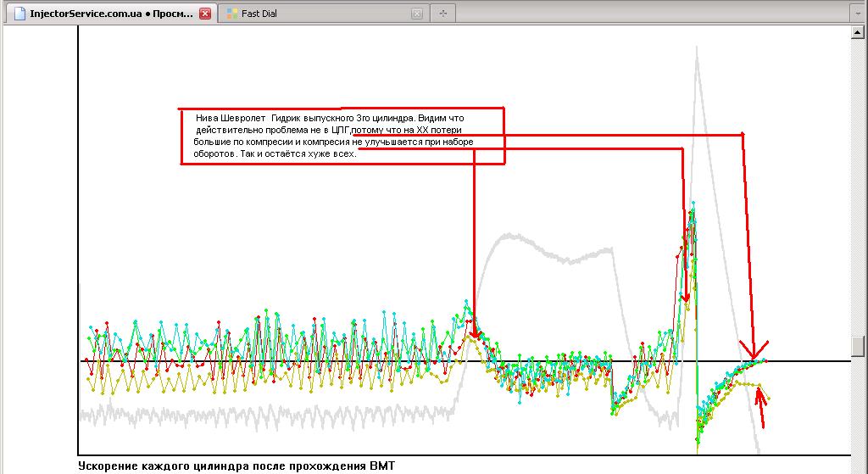Close the InjectorService.com.ua tab

point(205,14)
